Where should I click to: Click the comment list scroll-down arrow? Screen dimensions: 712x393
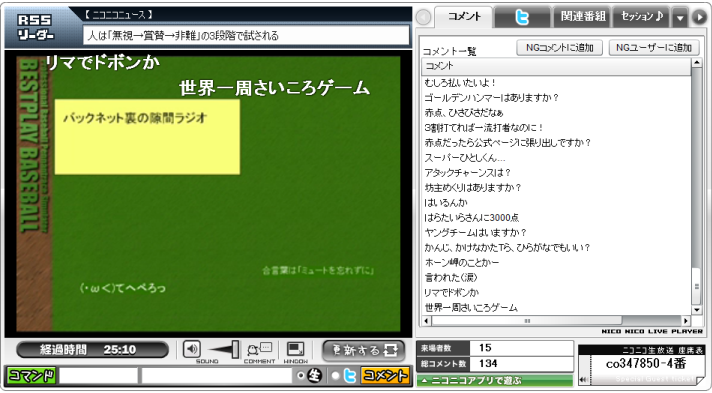click(x=697, y=310)
